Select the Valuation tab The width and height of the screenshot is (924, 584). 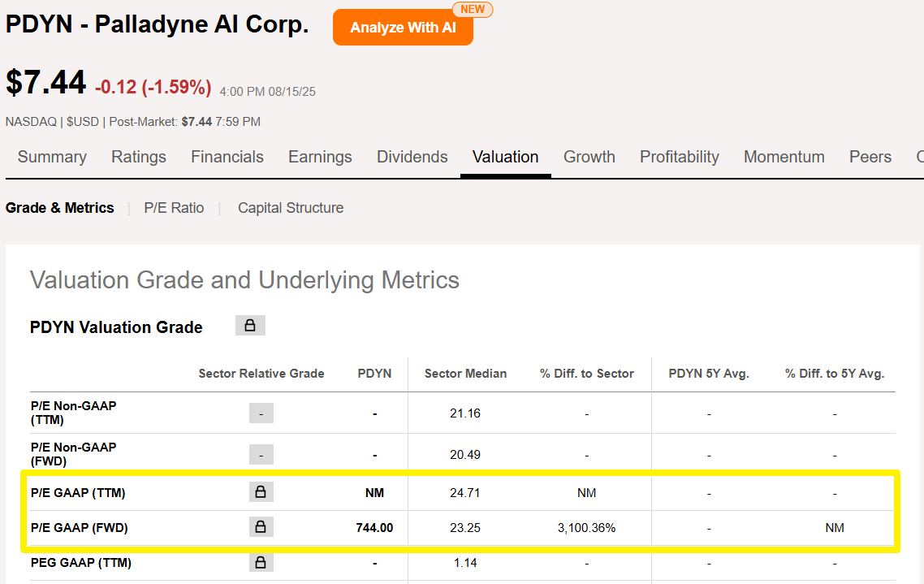(x=506, y=157)
